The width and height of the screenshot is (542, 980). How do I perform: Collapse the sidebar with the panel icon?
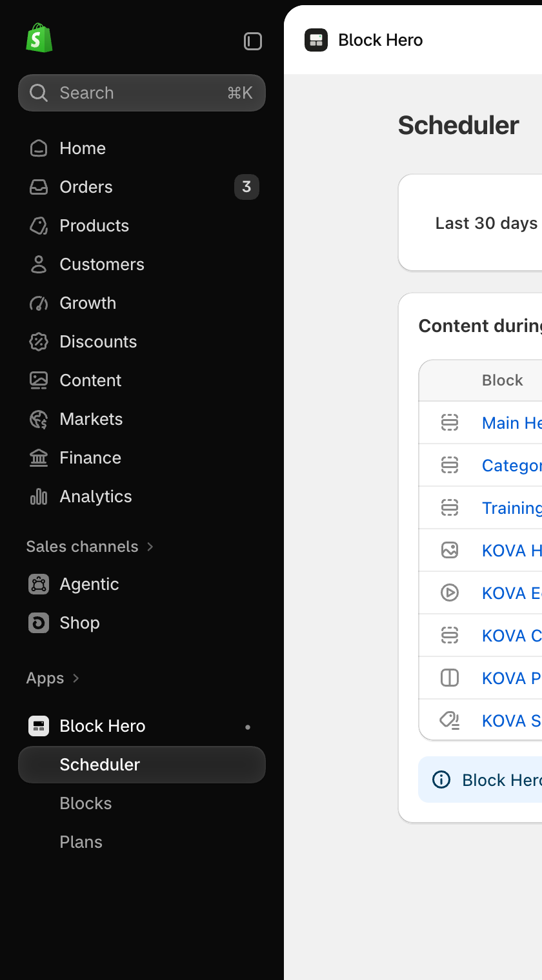click(253, 41)
